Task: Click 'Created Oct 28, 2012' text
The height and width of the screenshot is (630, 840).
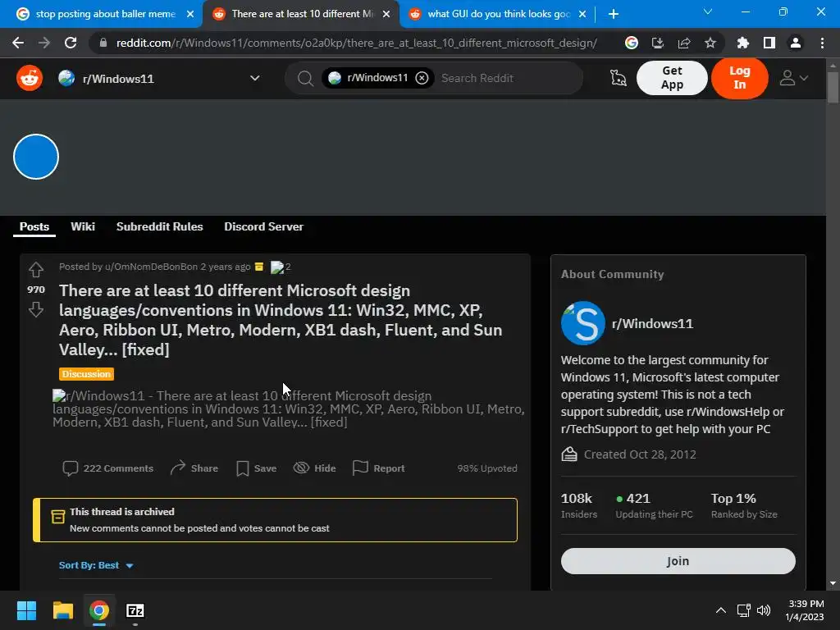Action: pos(640,454)
